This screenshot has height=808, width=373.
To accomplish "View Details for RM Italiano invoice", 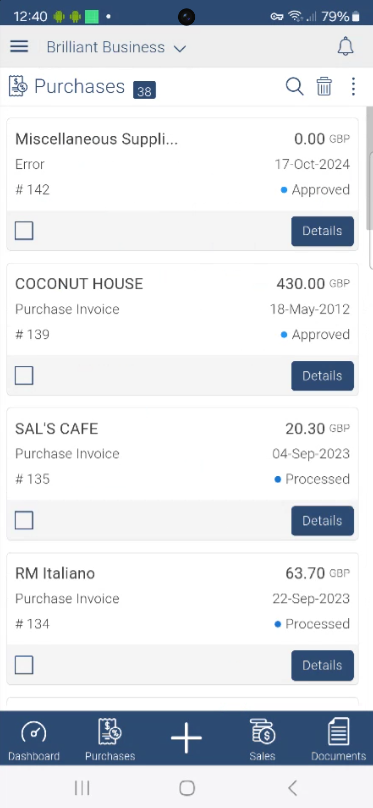I will pos(323,665).
